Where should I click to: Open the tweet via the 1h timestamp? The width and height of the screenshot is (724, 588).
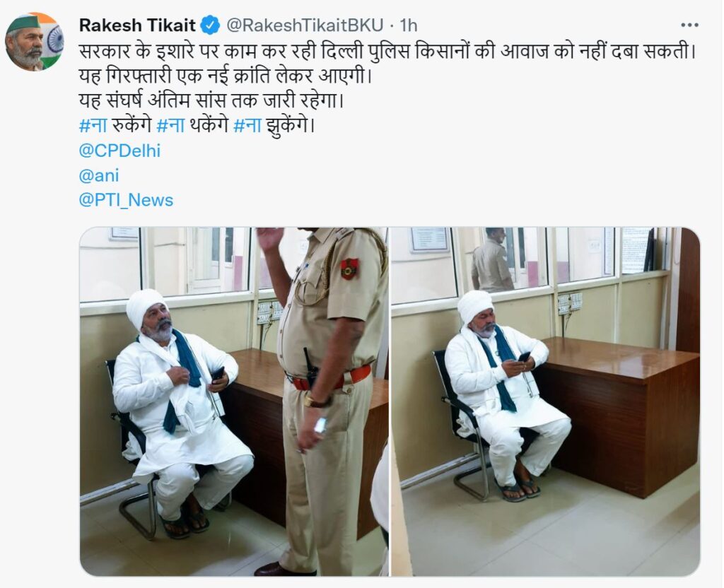coord(408,25)
